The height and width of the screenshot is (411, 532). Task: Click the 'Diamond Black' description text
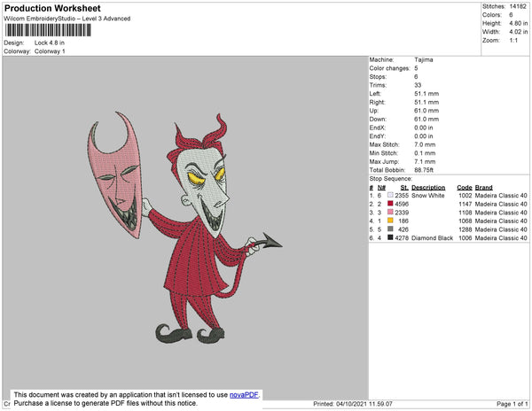click(433, 238)
